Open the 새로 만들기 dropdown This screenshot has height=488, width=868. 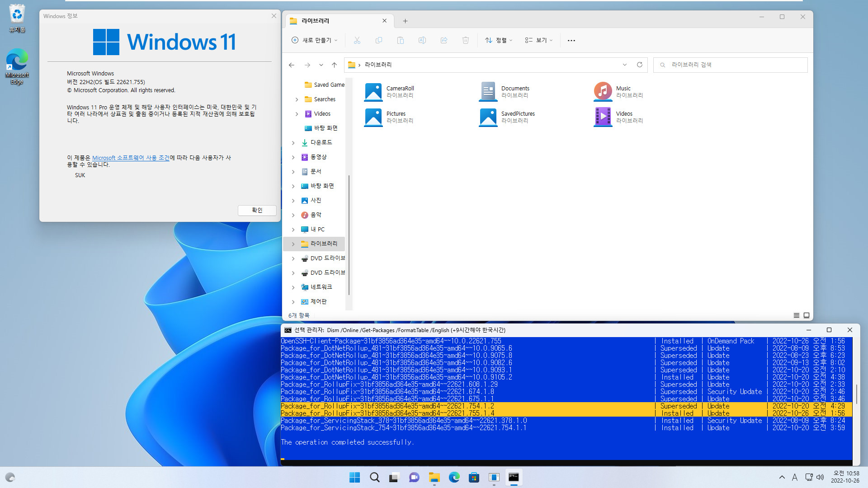click(x=315, y=40)
